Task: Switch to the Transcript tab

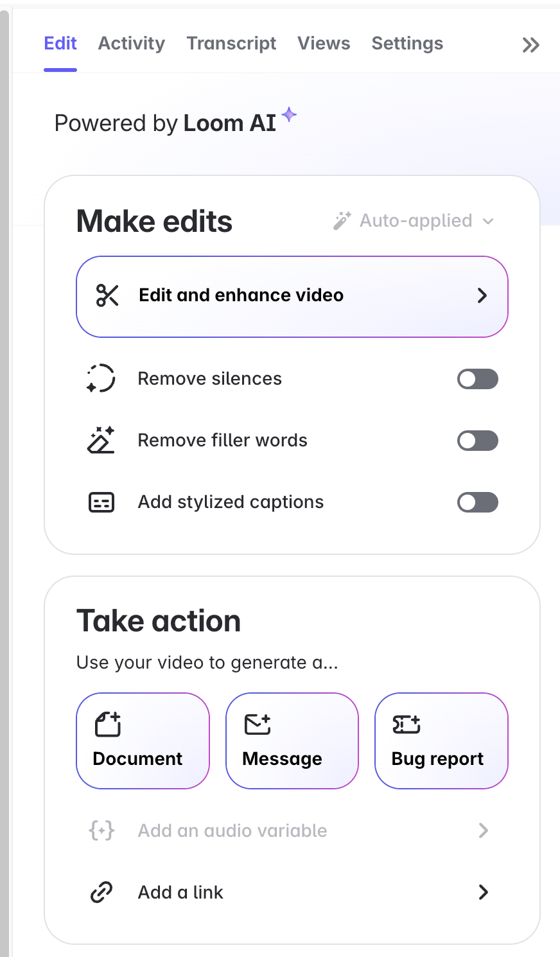Action: pyautogui.click(x=231, y=44)
